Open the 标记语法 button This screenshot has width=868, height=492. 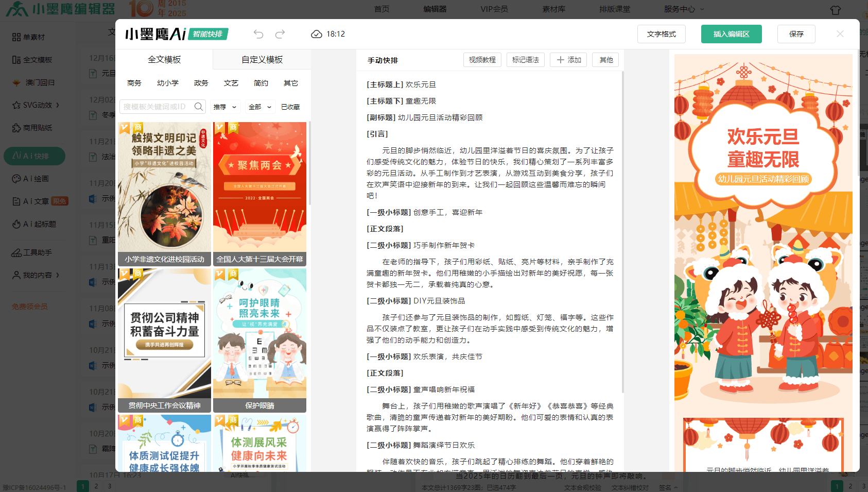[x=526, y=60]
